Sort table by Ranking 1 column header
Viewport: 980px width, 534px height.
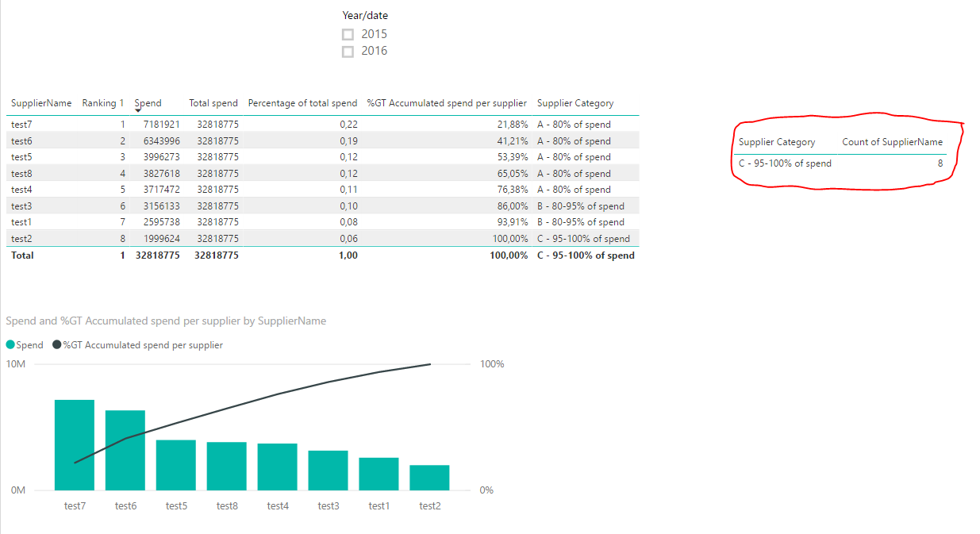pos(103,103)
